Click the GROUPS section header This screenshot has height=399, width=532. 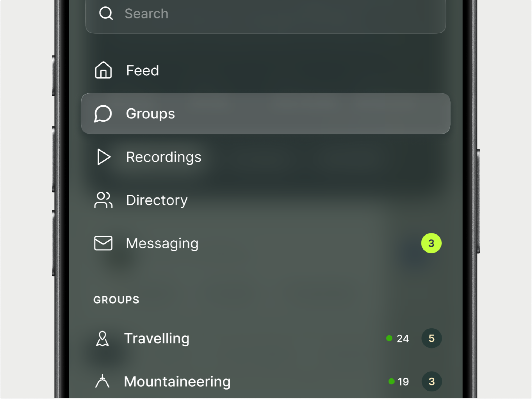(x=116, y=299)
